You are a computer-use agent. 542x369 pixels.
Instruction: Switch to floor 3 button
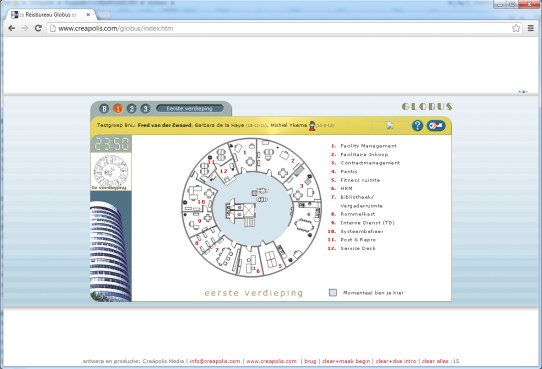(x=145, y=108)
